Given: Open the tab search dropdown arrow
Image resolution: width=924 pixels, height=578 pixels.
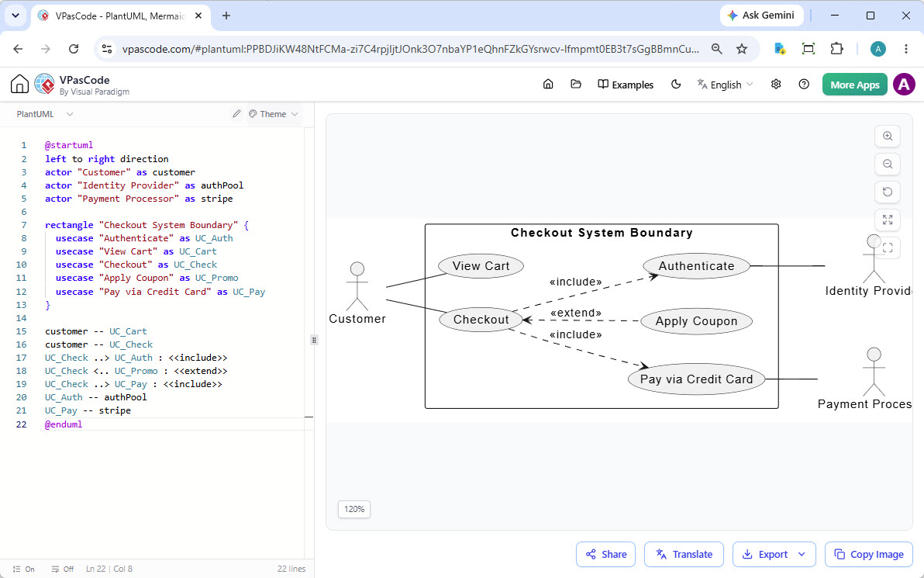Looking at the screenshot, I should 16,16.
